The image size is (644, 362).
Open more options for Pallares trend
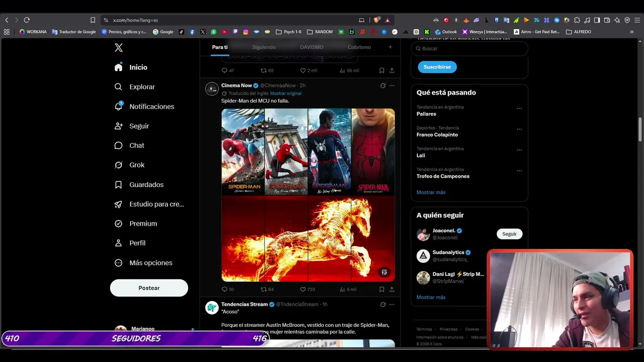[519, 108]
